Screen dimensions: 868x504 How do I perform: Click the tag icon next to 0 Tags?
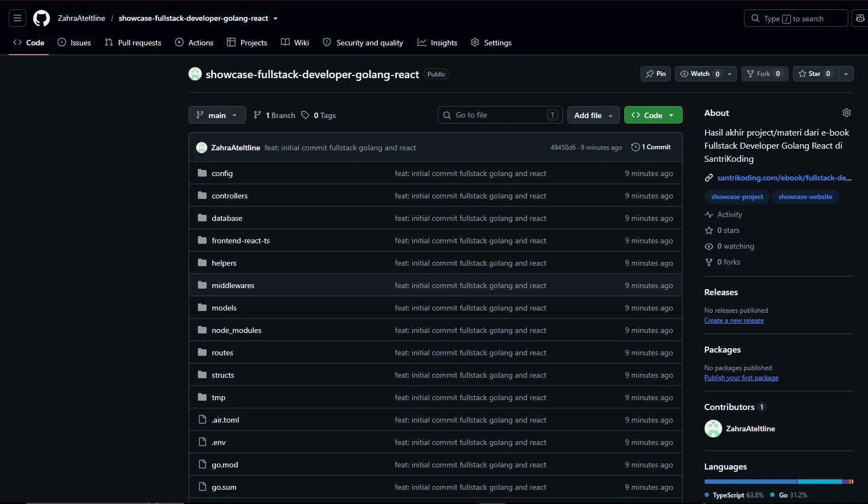click(306, 115)
